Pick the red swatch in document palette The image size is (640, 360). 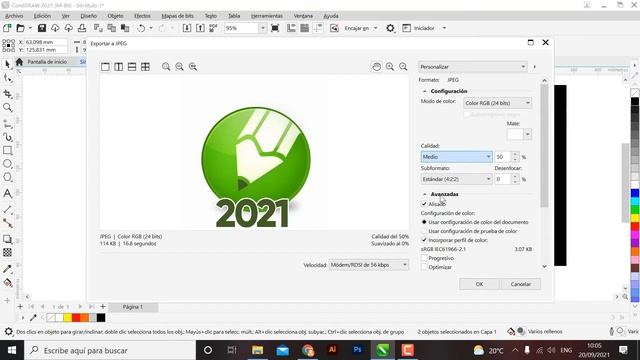[76, 318]
